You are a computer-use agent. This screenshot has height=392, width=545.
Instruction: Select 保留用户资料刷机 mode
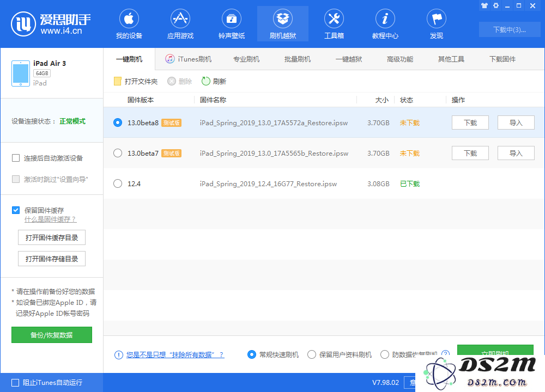312,354
